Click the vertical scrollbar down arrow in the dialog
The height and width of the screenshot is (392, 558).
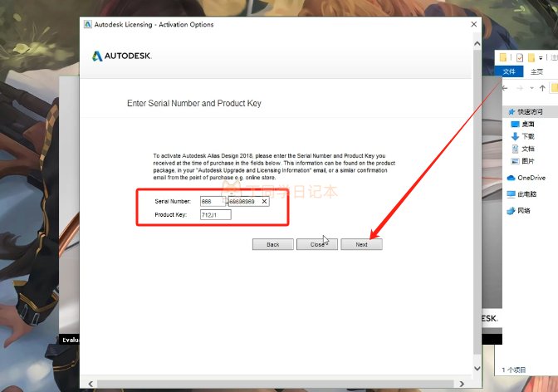tap(477, 369)
